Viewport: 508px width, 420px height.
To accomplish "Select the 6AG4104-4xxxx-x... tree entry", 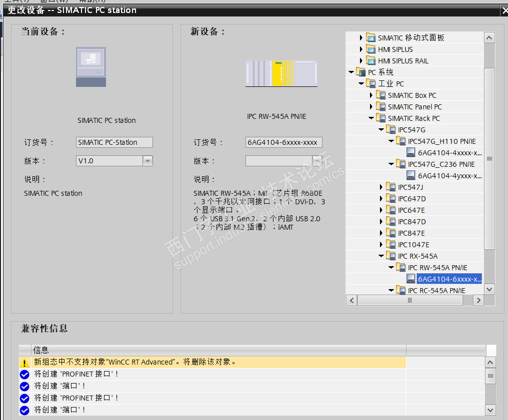I will [449, 153].
